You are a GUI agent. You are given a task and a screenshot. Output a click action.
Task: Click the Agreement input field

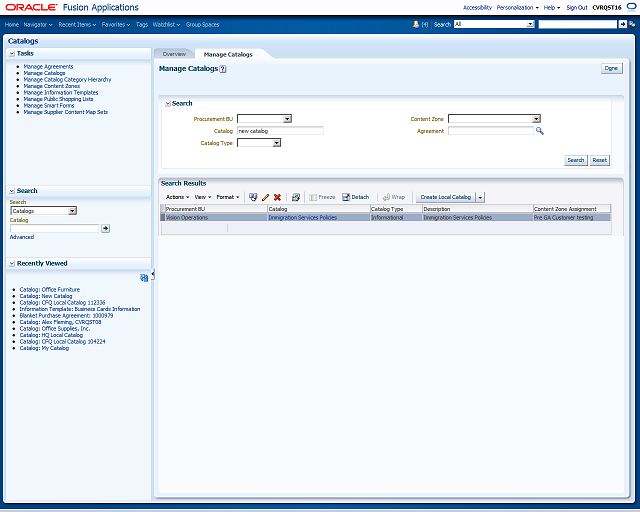[x=491, y=131]
